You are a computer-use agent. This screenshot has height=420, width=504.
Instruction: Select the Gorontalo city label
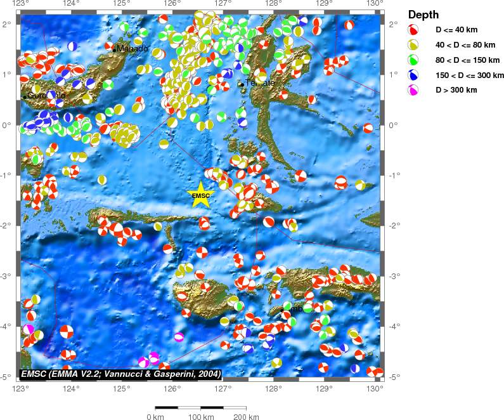(x=46, y=96)
